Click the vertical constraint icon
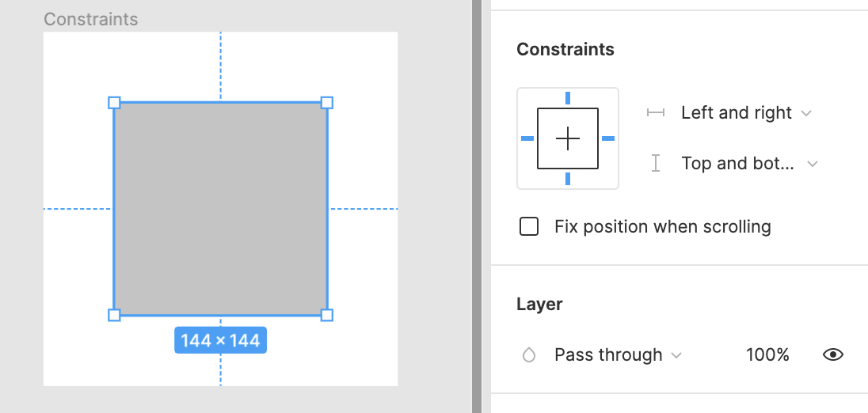Image resolution: width=868 pixels, height=413 pixels. tap(656, 164)
